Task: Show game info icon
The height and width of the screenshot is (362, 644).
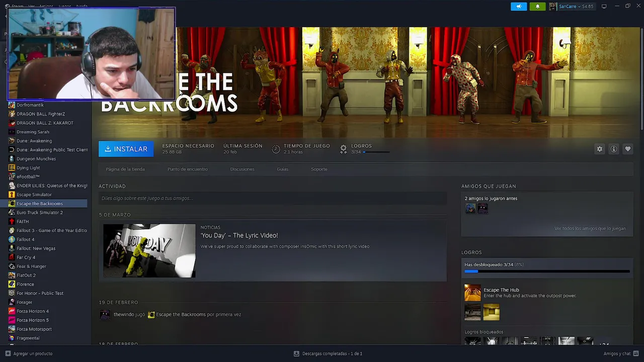Action: click(x=614, y=149)
